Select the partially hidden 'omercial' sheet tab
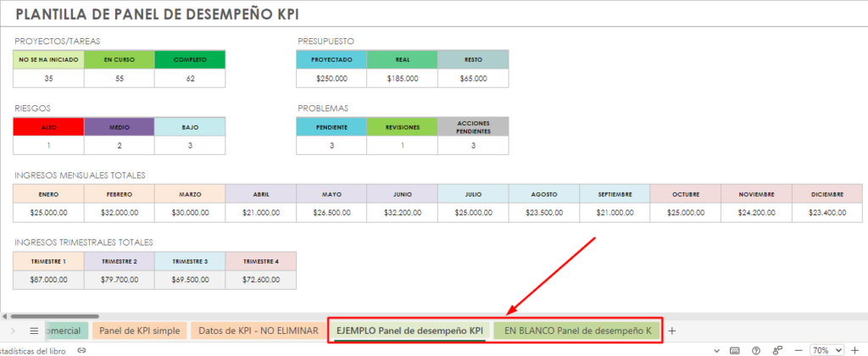The height and width of the screenshot is (356, 868). (x=65, y=331)
